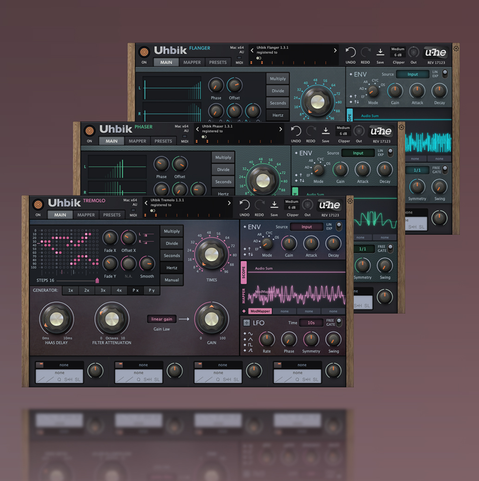The image size is (479, 481).
Task: Select the vertical SCOPE tab in Tremolo
Action: click(244, 272)
